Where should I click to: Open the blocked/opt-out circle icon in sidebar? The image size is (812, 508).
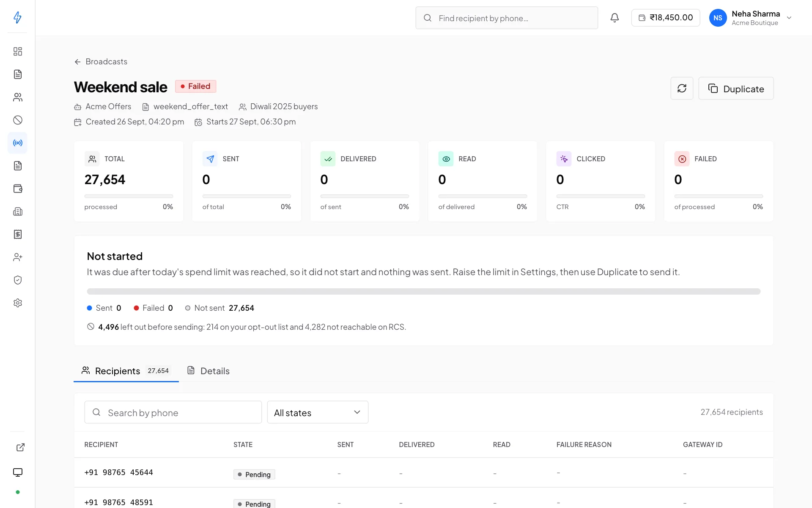tap(17, 120)
